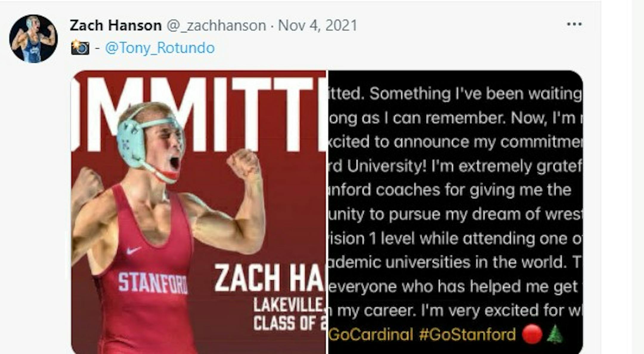
Task: Open the Zach Hanson display name link
Action: coord(115,25)
